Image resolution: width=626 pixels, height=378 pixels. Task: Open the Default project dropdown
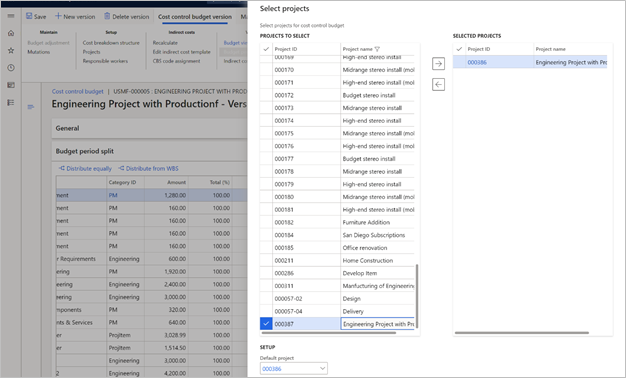click(x=323, y=368)
